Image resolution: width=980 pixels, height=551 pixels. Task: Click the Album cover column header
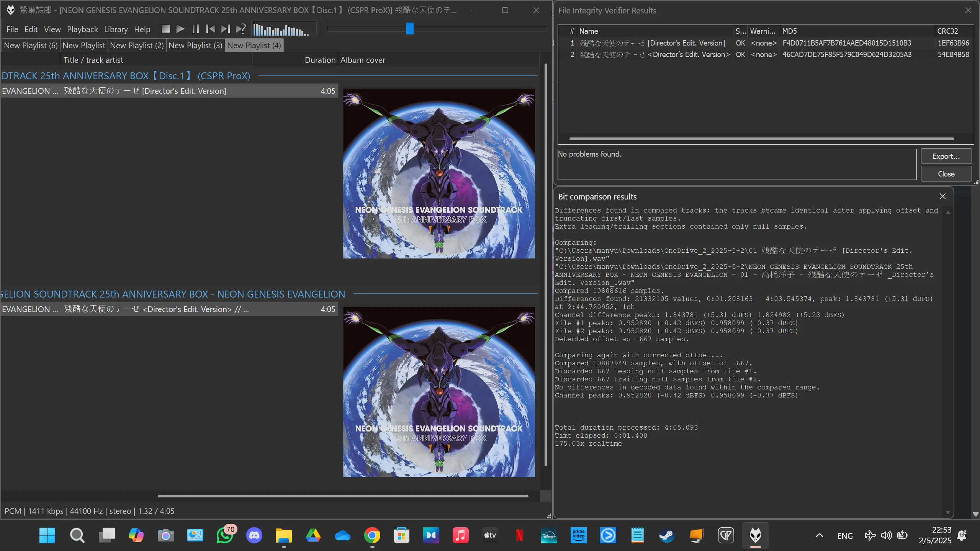pos(438,60)
